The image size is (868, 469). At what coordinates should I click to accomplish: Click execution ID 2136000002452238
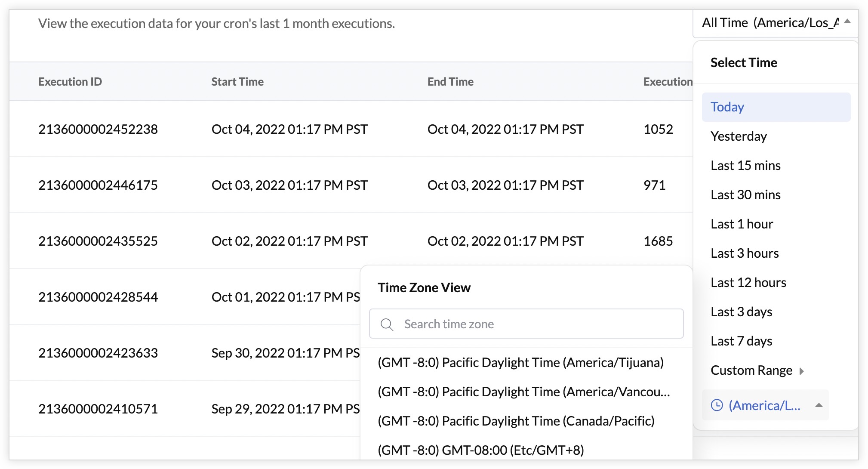pos(98,129)
